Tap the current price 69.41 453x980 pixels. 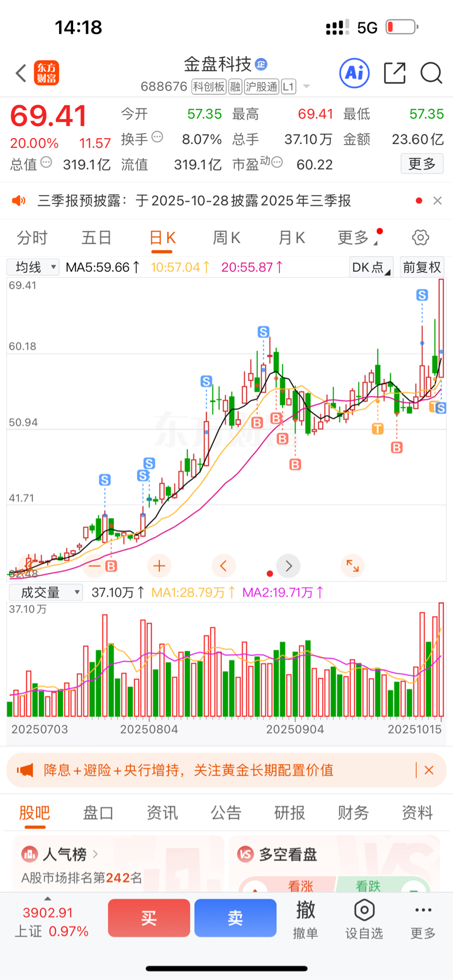(x=48, y=116)
